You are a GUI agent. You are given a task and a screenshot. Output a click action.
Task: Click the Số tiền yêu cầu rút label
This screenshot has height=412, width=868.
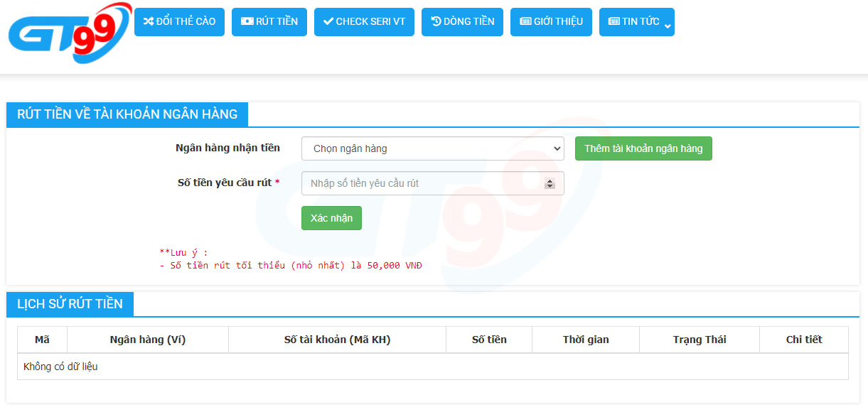pos(228,183)
